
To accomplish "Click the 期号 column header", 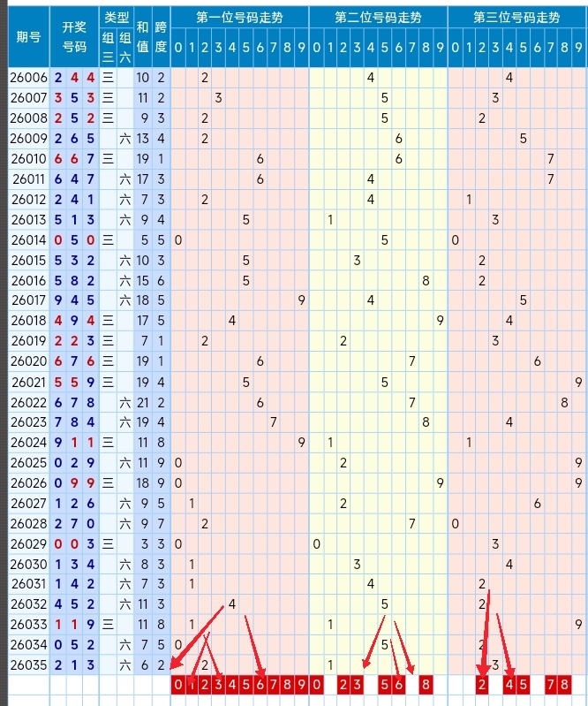I will click(29, 37).
